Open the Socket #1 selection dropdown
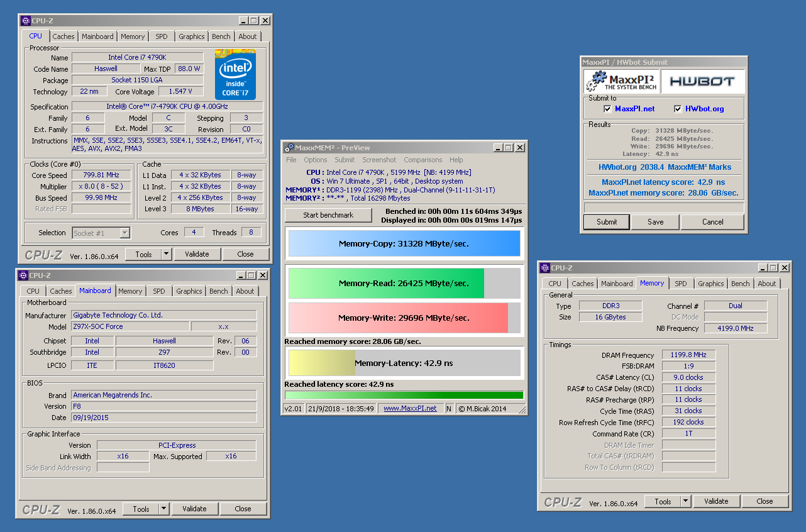This screenshot has height=532, width=806. pos(124,233)
